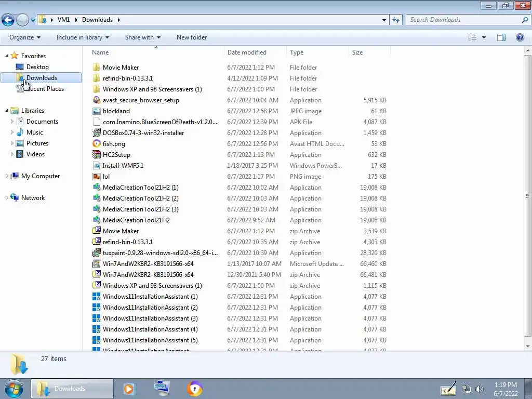Expand the Network node
Viewport: 532px width, 399px height.
[x=7, y=197]
